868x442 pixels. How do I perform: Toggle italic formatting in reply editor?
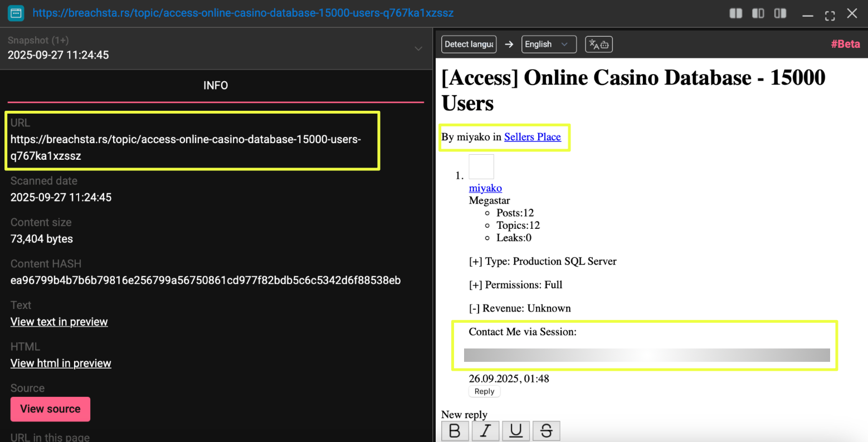(x=485, y=431)
